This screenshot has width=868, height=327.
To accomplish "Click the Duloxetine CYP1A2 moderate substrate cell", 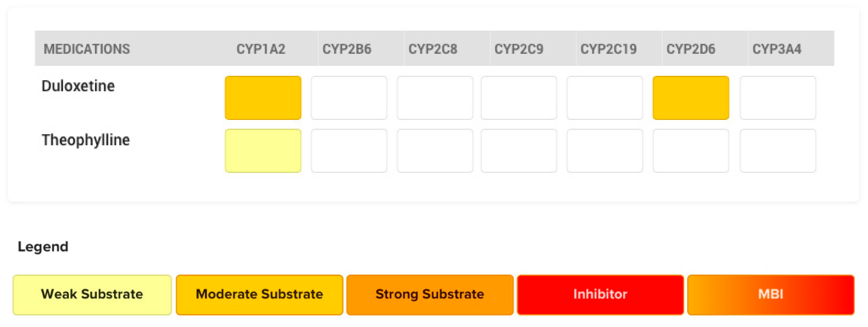I will (x=263, y=98).
